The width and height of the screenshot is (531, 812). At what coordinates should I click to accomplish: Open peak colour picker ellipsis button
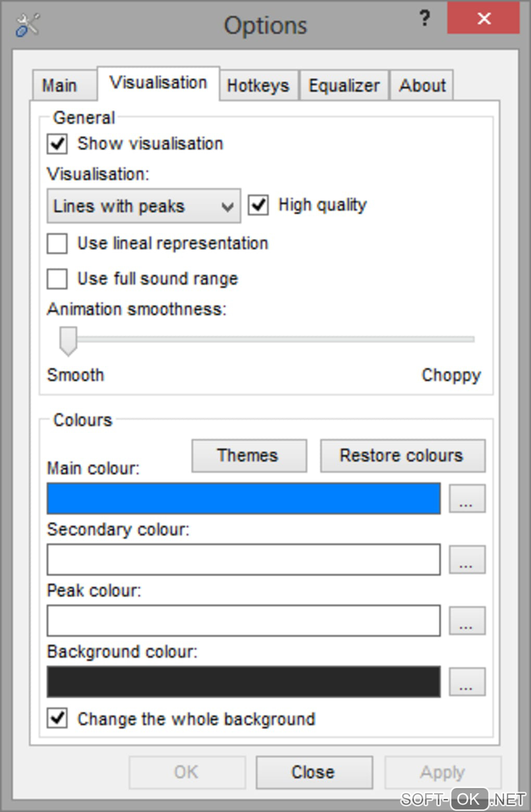click(467, 621)
